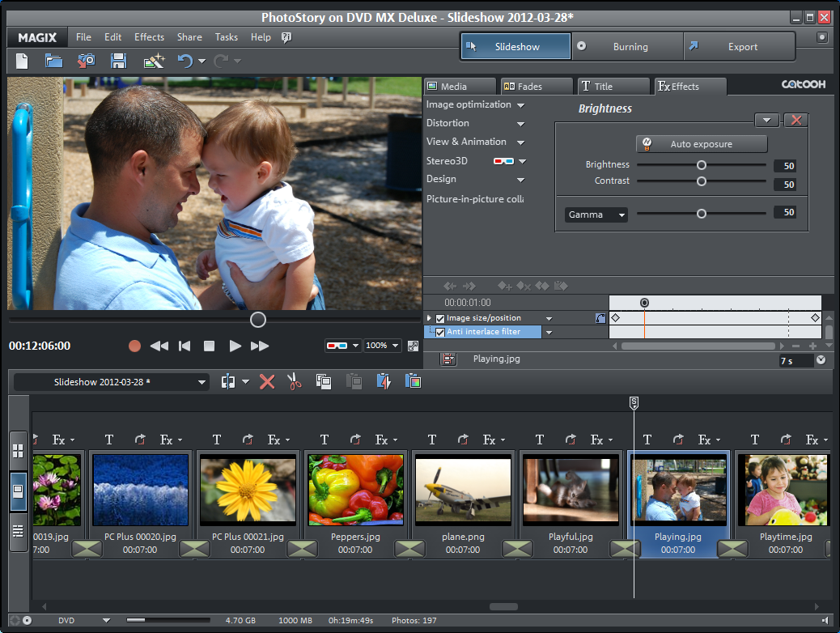
Task: Save the project with the floppy disk icon
Action: [x=118, y=61]
